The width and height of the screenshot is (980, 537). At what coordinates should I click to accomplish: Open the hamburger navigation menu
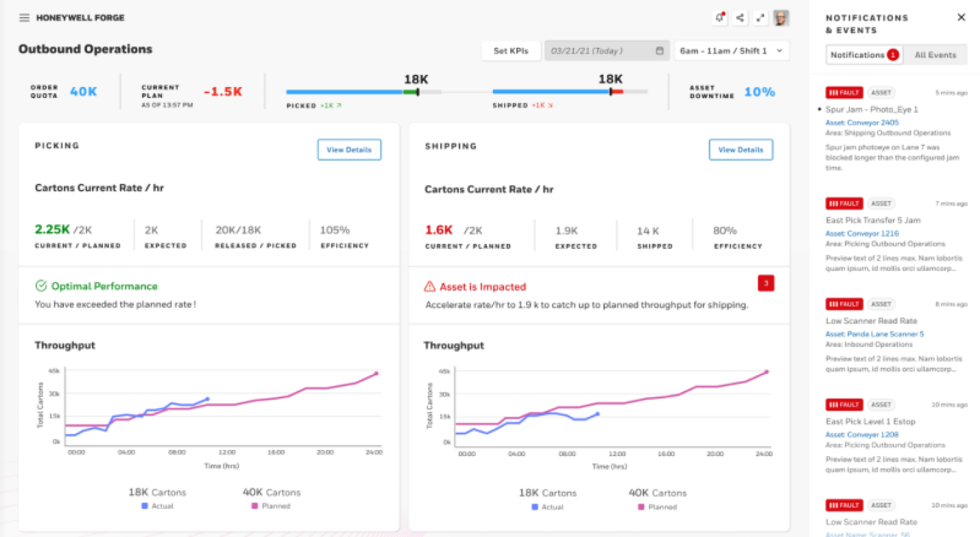click(x=24, y=18)
